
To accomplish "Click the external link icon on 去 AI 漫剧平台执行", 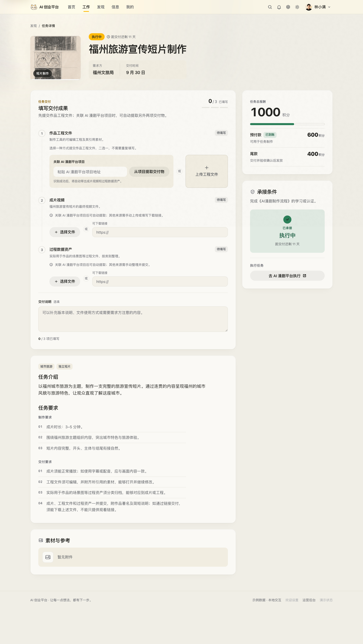I will point(305,276).
